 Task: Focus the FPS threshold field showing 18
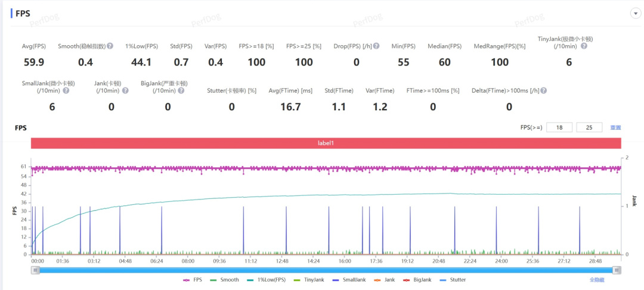click(559, 127)
